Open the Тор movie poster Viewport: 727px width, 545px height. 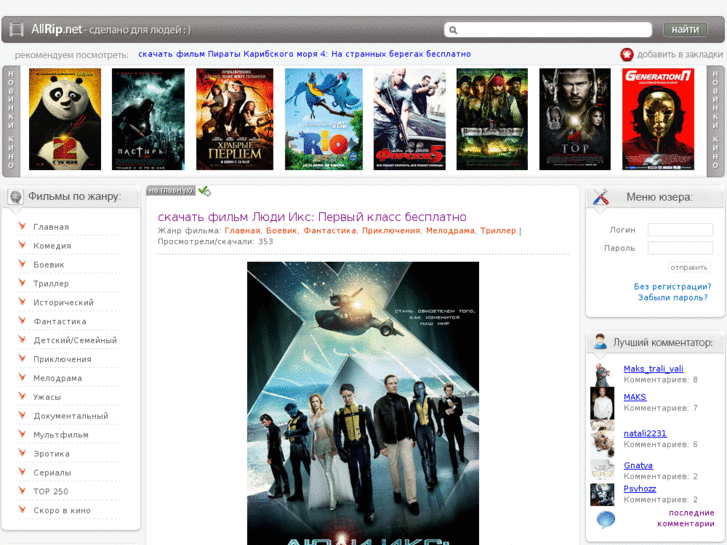pyautogui.click(x=575, y=119)
